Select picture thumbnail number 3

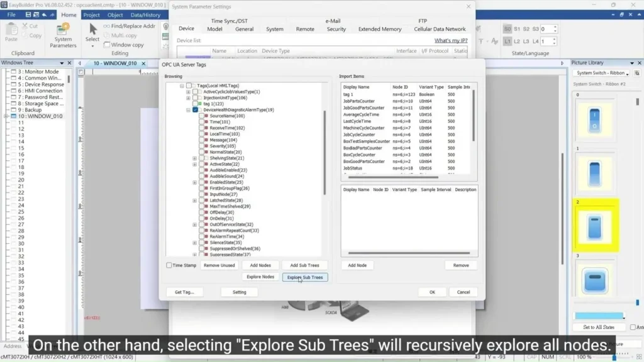pos(595,280)
